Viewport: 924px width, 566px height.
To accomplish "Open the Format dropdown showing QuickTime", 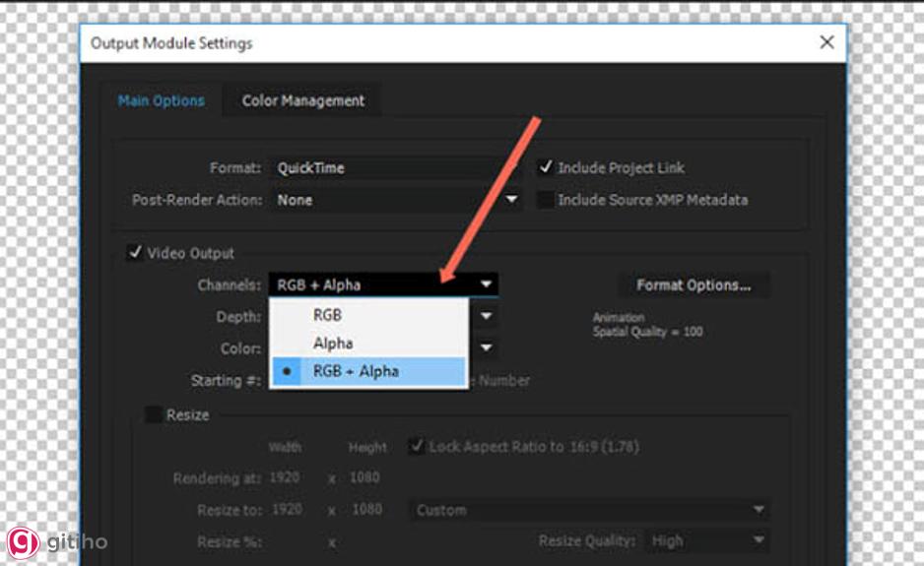I will click(x=394, y=168).
